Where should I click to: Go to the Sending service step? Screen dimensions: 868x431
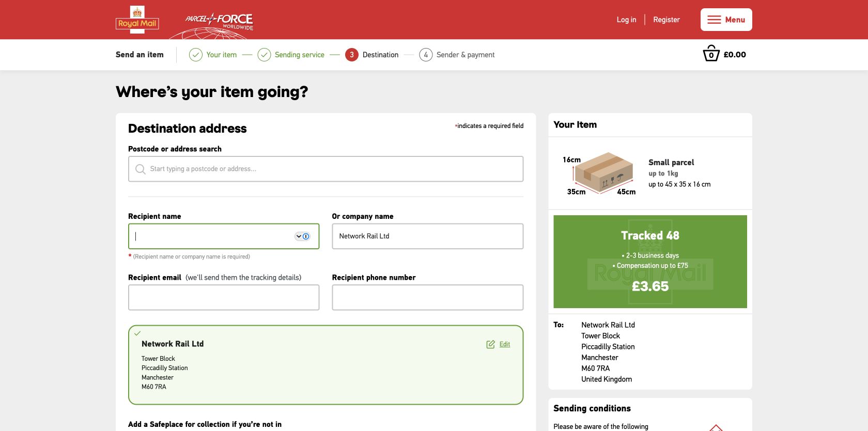pyautogui.click(x=300, y=55)
